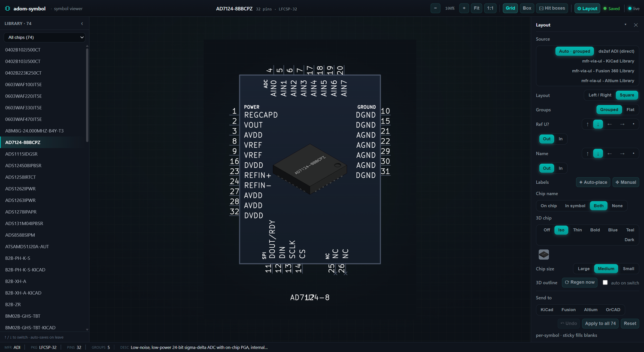The image size is (644, 352).
Task: Select mfr-via-ul - KiCad Library source
Action: pos(608,61)
